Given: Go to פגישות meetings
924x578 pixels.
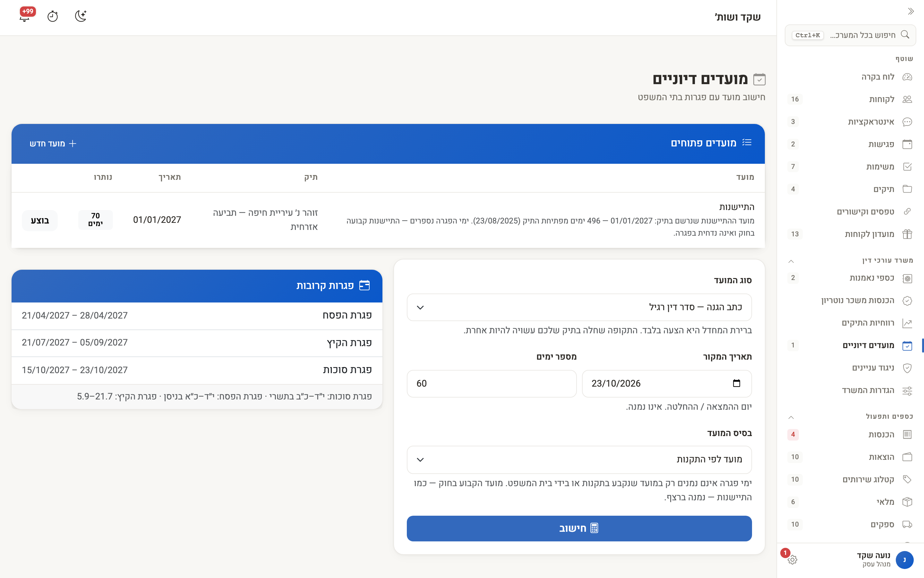Looking at the screenshot, I should pyautogui.click(x=850, y=144).
